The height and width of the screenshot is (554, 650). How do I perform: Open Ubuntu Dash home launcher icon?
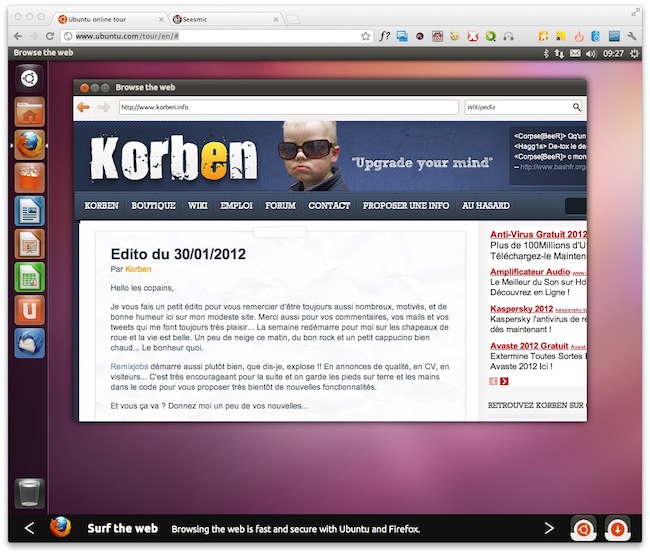point(29,78)
